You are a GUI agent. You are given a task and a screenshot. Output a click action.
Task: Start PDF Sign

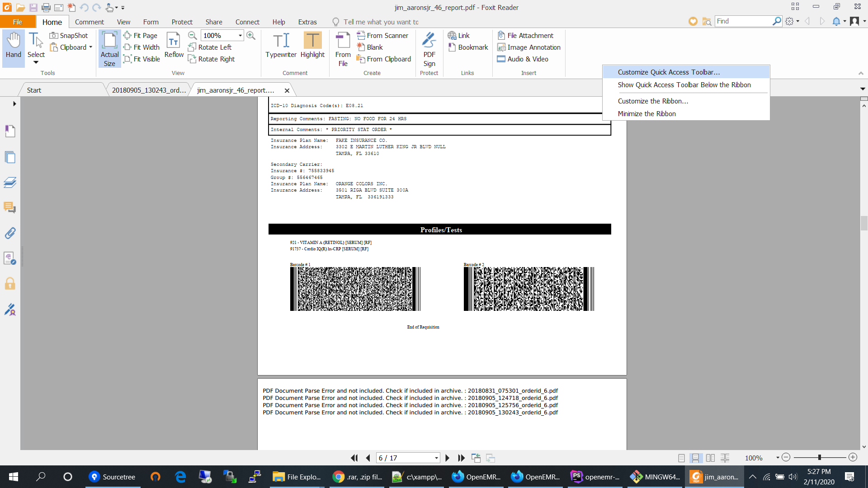pos(429,47)
